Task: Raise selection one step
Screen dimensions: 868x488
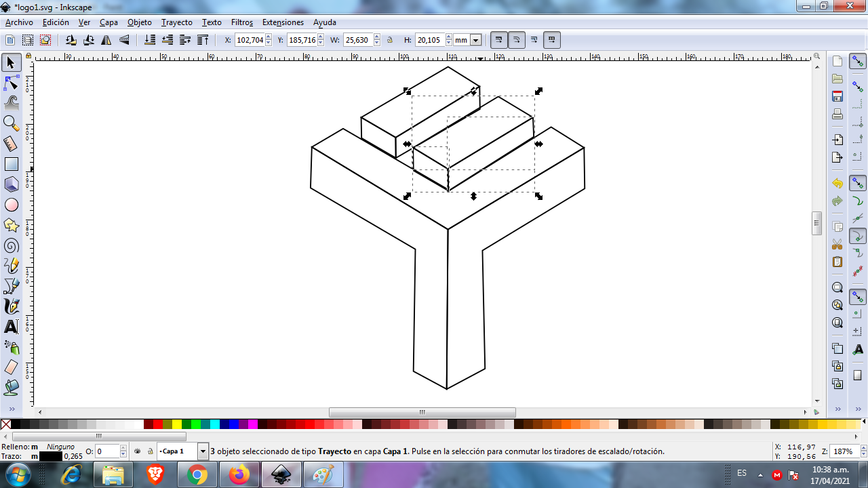Action: [x=185, y=40]
